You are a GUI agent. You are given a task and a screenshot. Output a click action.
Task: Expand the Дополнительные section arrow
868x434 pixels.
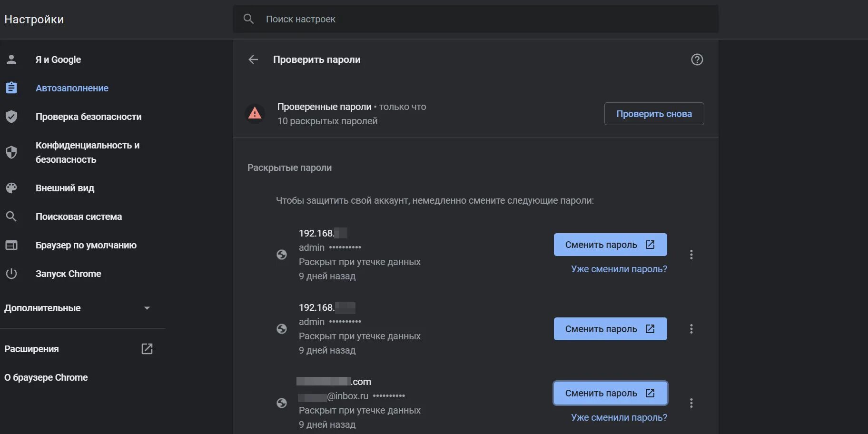coord(147,308)
